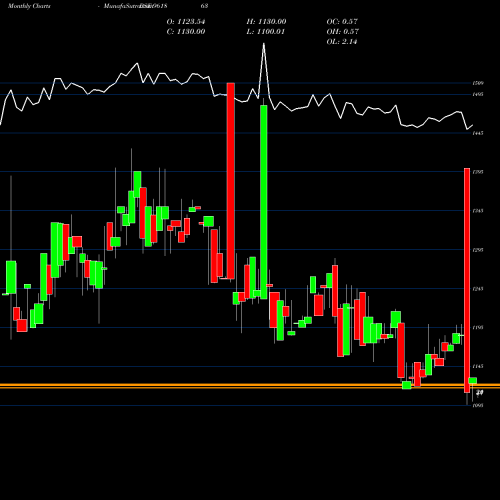Click the 1395 price axis label
Screen dimensions: 500x500
tap(478, 172)
